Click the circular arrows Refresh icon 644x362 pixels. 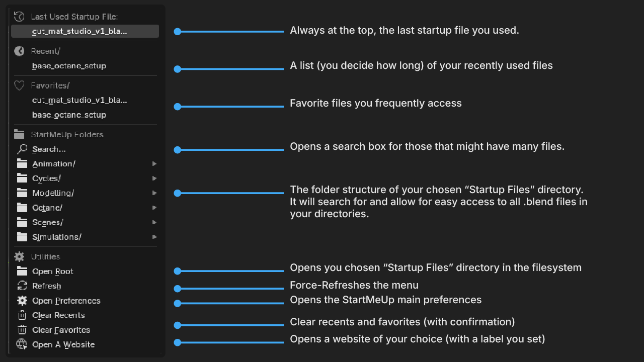(x=22, y=286)
